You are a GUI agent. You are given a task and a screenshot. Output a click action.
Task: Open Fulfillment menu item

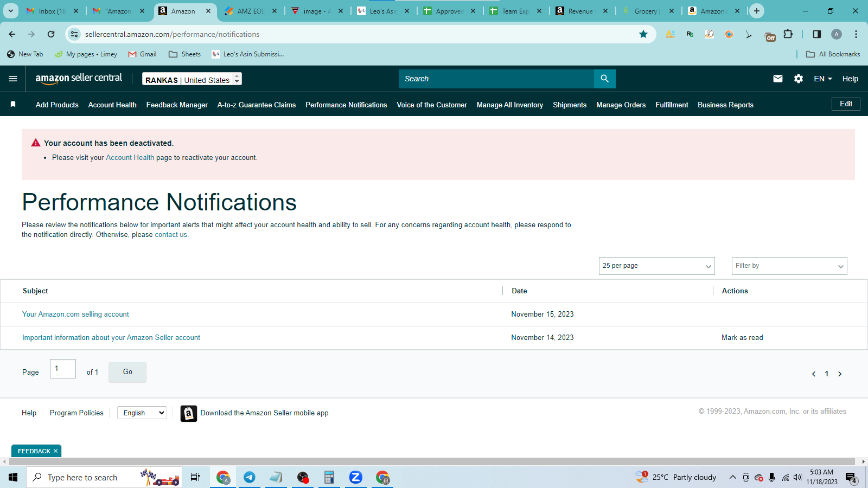(x=672, y=105)
